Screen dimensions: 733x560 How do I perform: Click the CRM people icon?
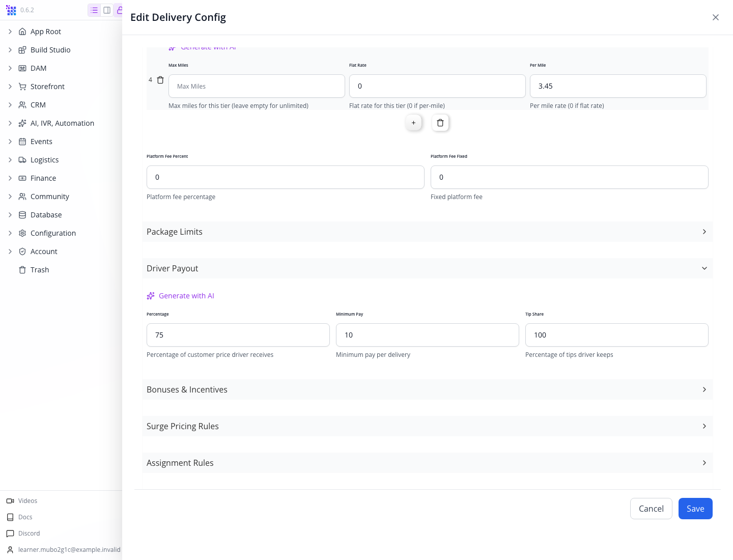click(x=22, y=105)
